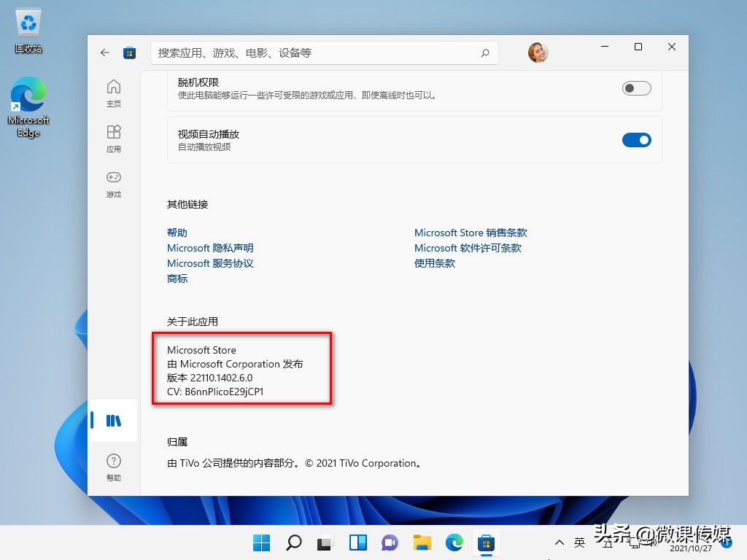Screen dimensions: 747x560
Task: Click the Microsoft Store icon on the taskbar
Action: coord(486,542)
